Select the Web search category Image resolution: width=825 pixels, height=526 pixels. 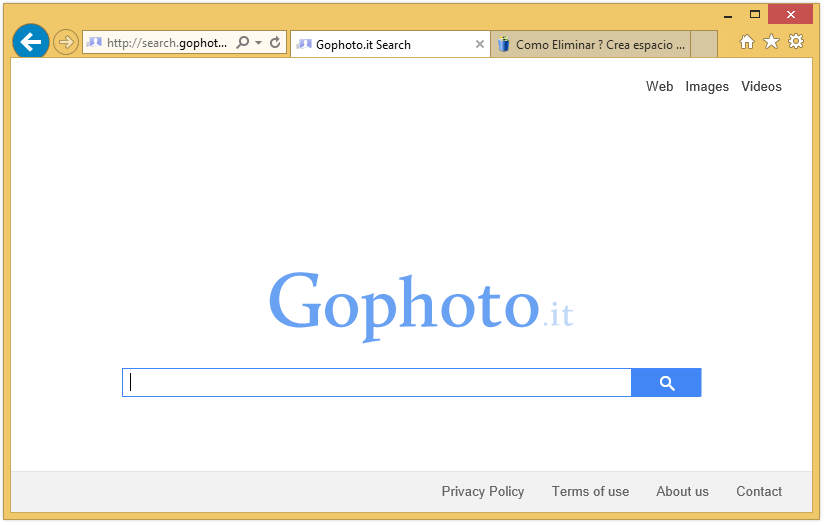point(659,86)
